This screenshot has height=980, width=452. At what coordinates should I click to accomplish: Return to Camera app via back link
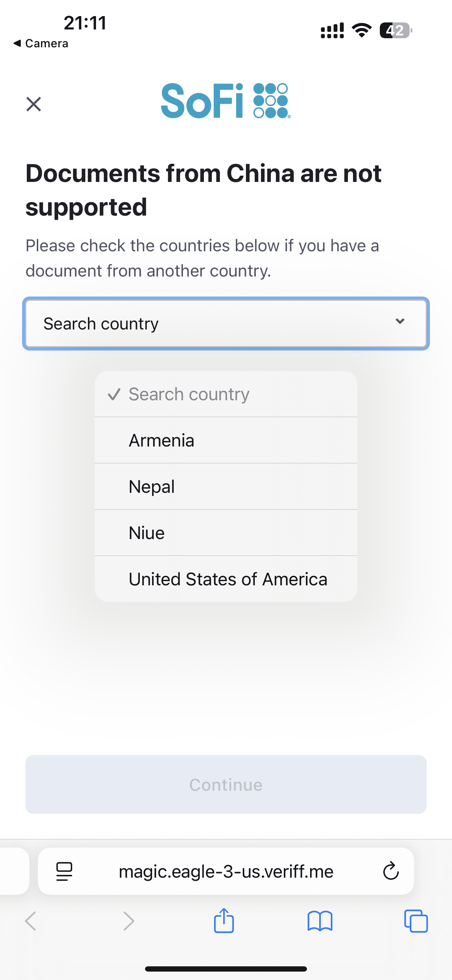41,43
